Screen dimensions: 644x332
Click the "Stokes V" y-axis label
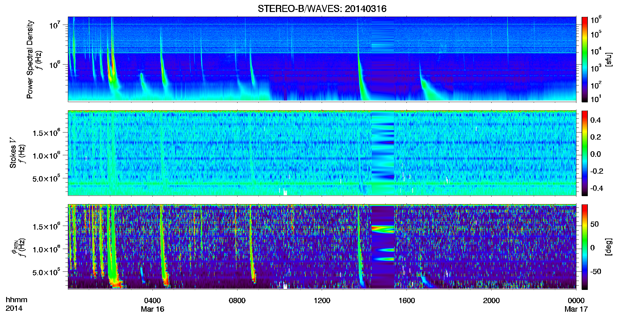tap(13, 153)
